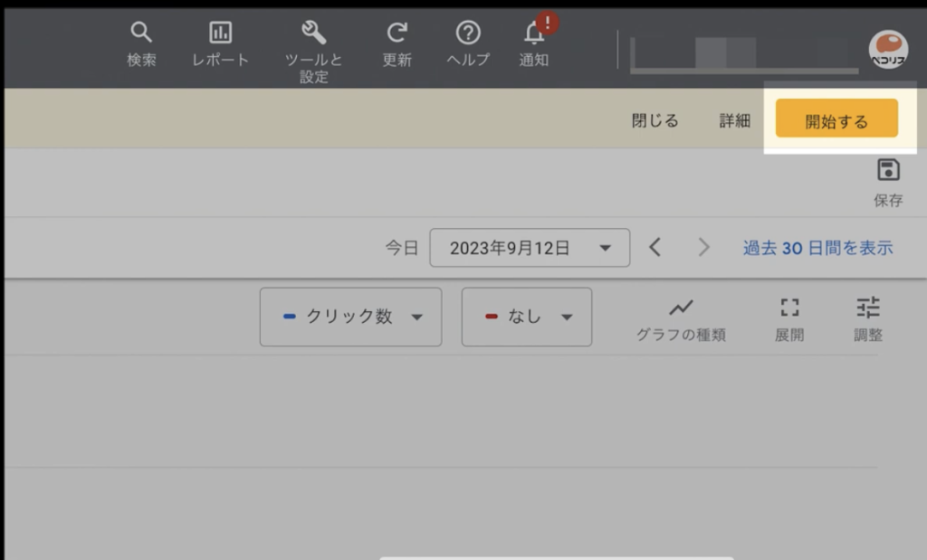Go to the next date period arrow

[x=703, y=248]
